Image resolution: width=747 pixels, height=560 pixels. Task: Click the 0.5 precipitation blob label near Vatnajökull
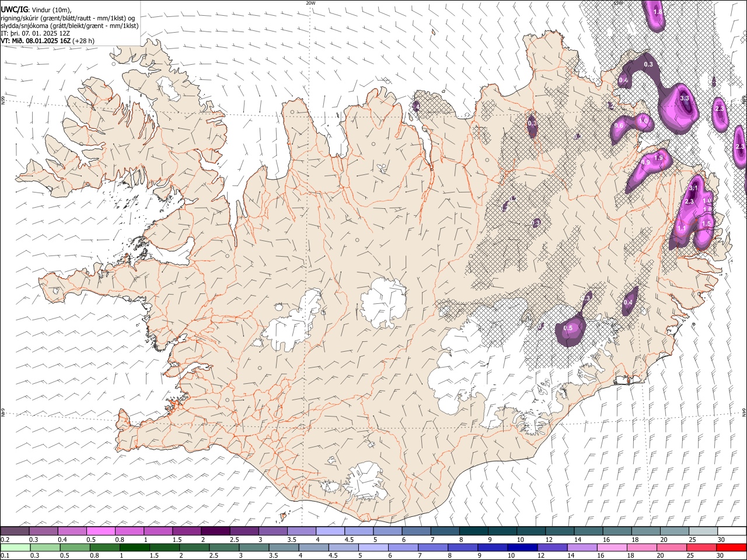click(x=568, y=328)
